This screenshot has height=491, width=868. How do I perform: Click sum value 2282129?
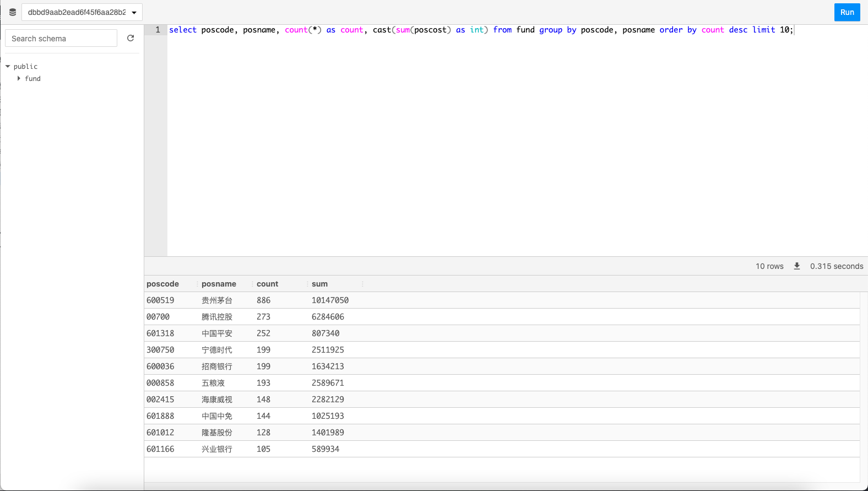(328, 400)
